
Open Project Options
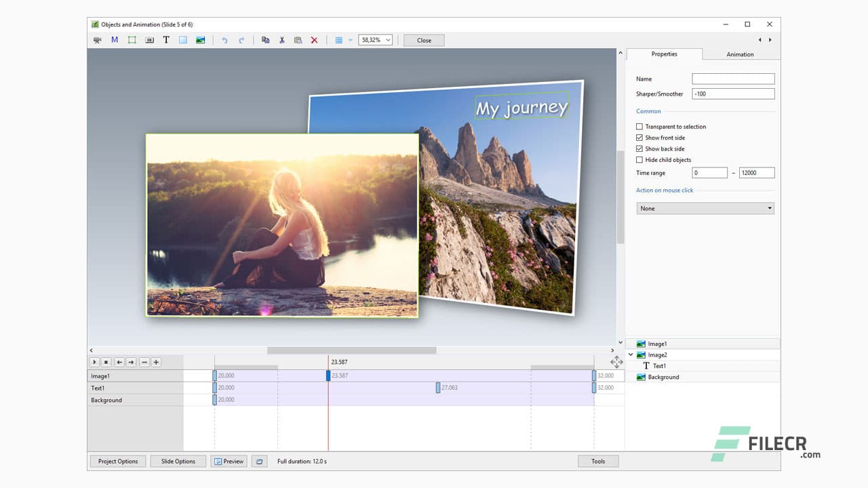117,461
